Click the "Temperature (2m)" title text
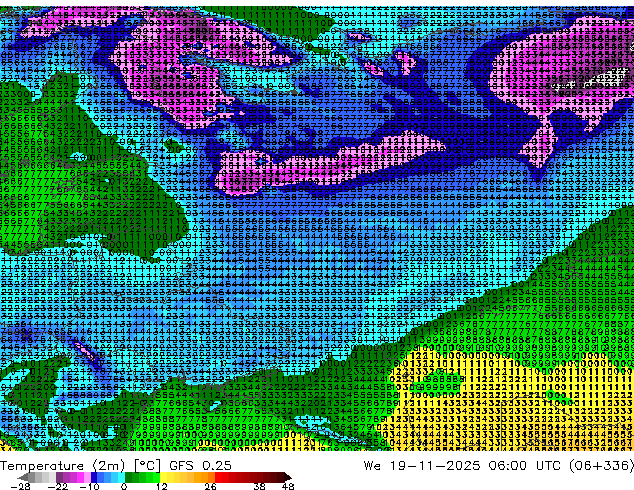Screen dimensions: 634x490 pos(62,466)
